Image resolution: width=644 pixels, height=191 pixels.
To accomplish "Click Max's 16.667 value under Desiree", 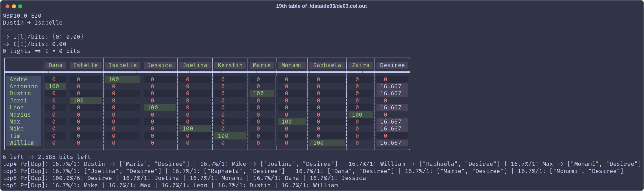I will [392, 122].
